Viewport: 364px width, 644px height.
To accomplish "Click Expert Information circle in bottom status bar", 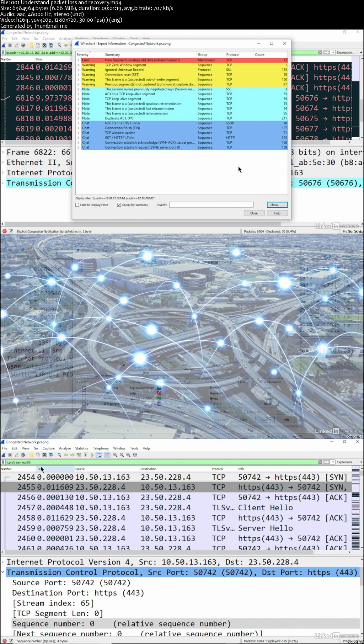I will coord(5,641).
